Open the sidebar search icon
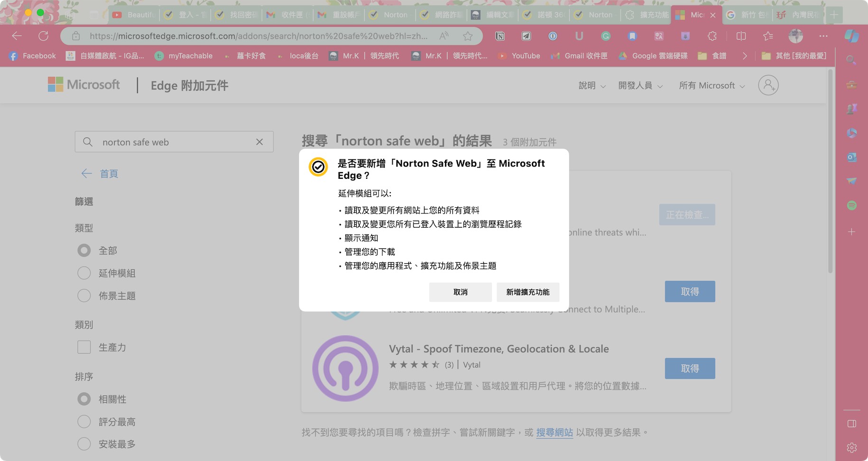 (x=851, y=60)
